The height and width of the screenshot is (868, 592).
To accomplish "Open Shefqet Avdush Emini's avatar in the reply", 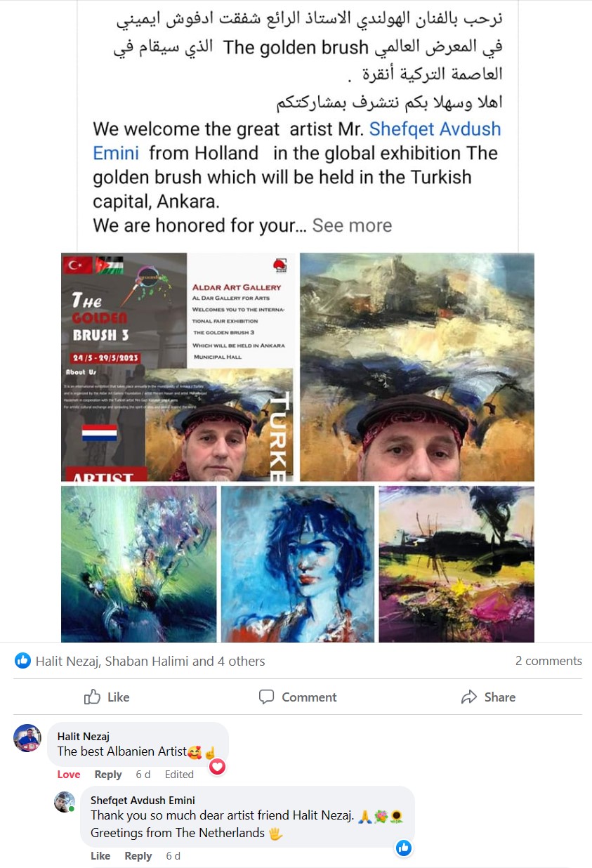I will click(x=65, y=802).
